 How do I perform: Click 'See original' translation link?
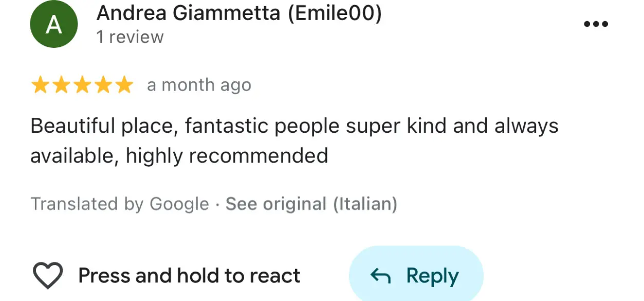pyautogui.click(x=276, y=204)
